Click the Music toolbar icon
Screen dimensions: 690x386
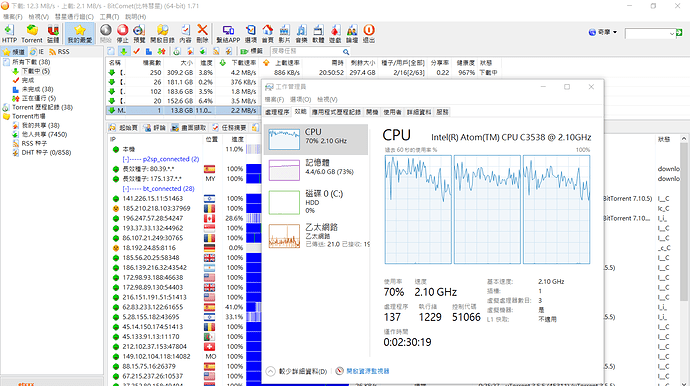(x=301, y=34)
